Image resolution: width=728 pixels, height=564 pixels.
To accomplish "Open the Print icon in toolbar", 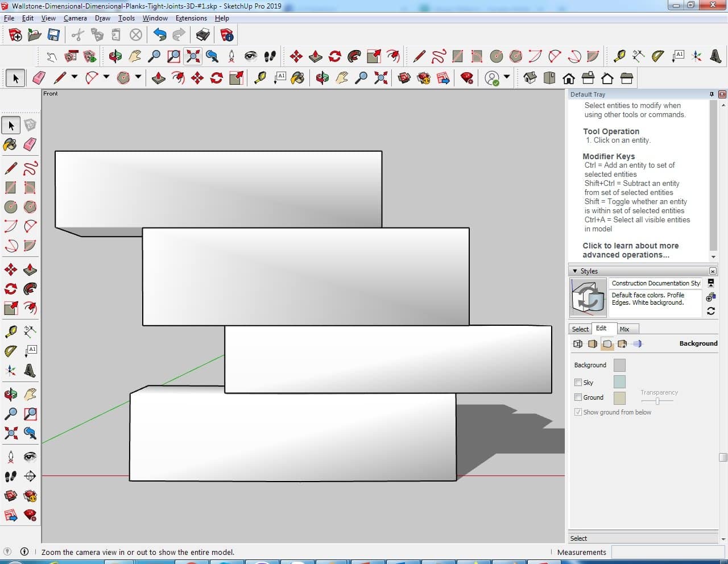I will point(203,35).
